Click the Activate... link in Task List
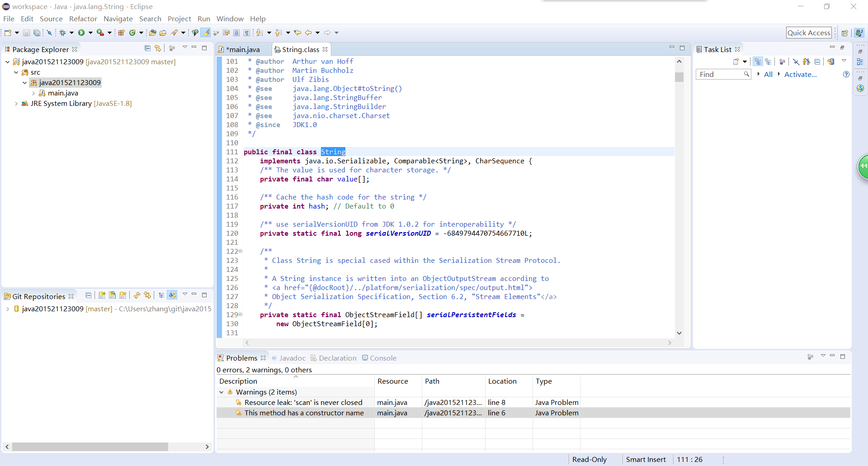The height and width of the screenshot is (466, 868). (x=800, y=74)
